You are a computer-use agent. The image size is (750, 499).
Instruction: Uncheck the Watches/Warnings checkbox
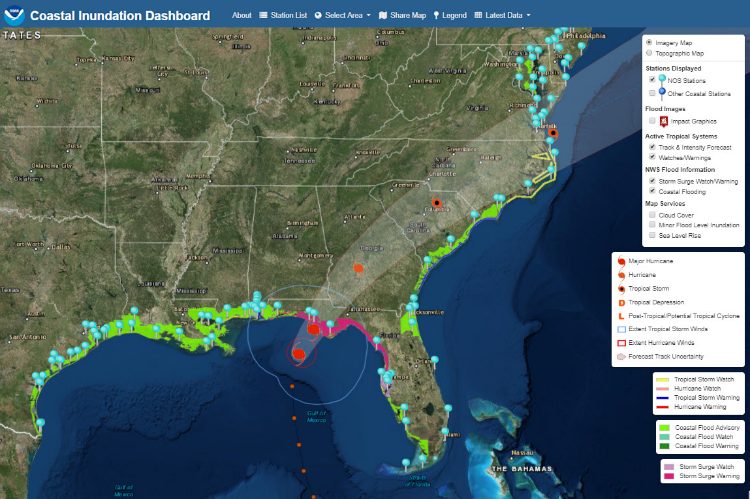pyautogui.click(x=652, y=156)
